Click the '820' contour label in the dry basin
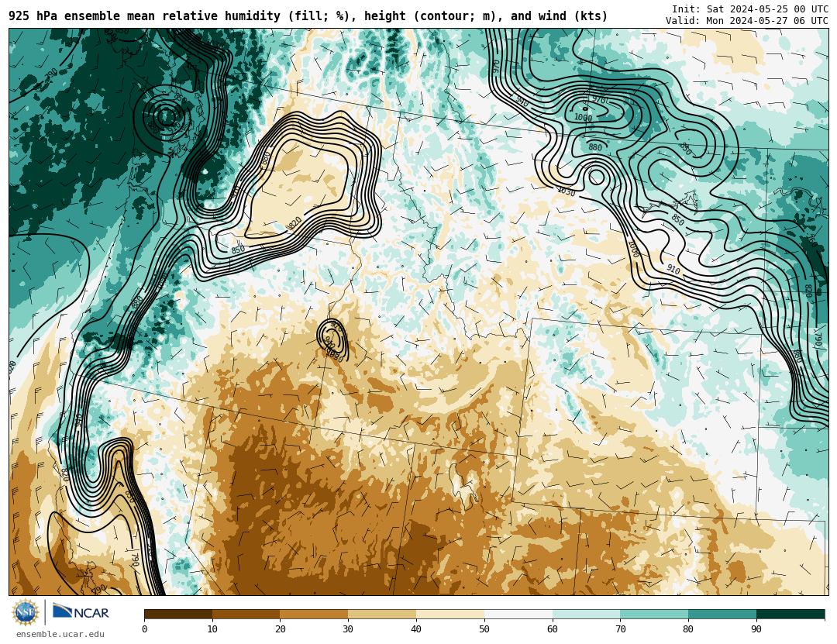 pyautogui.click(x=294, y=223)
